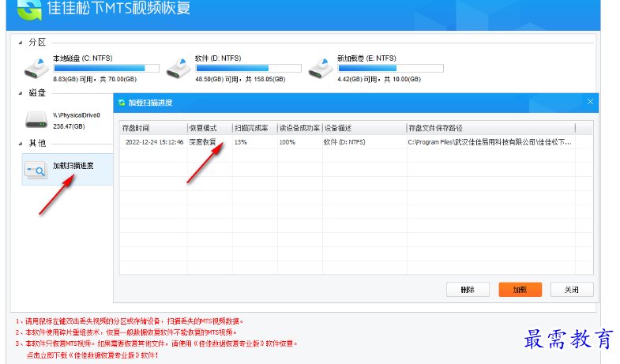This screenshot has height=364, width=620.
Task: Click the 8.83(GB) available text
Action: [x=95, y=79]
